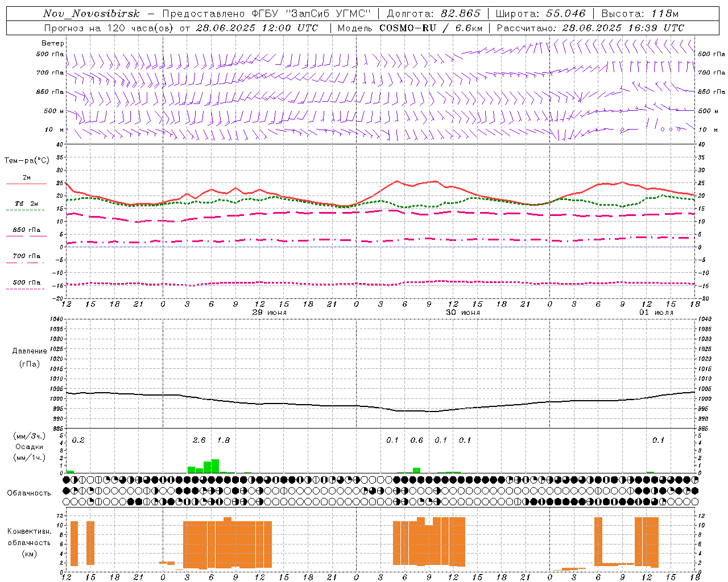Click the "01 июля" date label
728x582 pixels.
tap(656, 313)
